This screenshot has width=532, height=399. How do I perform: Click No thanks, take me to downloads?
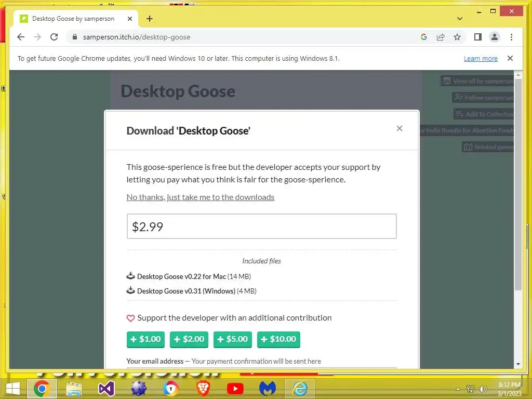click(x=200, y=197)
